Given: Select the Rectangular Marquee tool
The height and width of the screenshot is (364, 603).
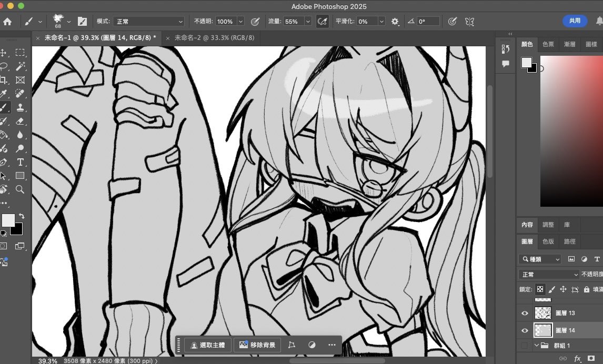Looking at the screenshot, I should 20,52.
